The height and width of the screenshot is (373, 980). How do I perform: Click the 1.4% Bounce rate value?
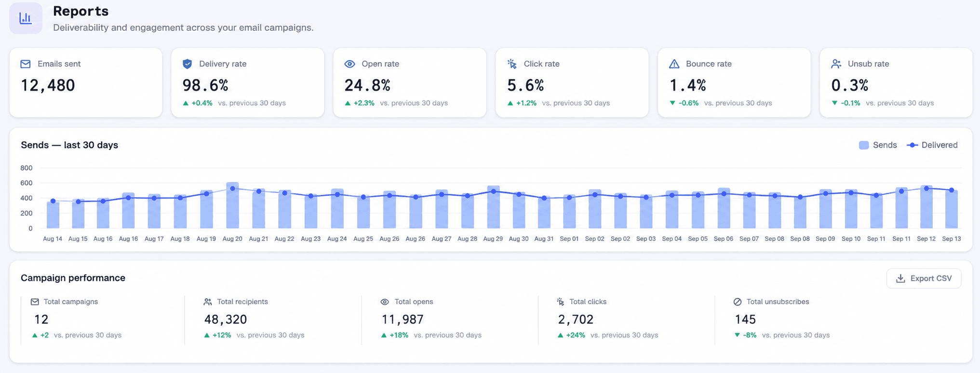click(x=688, y=85)
